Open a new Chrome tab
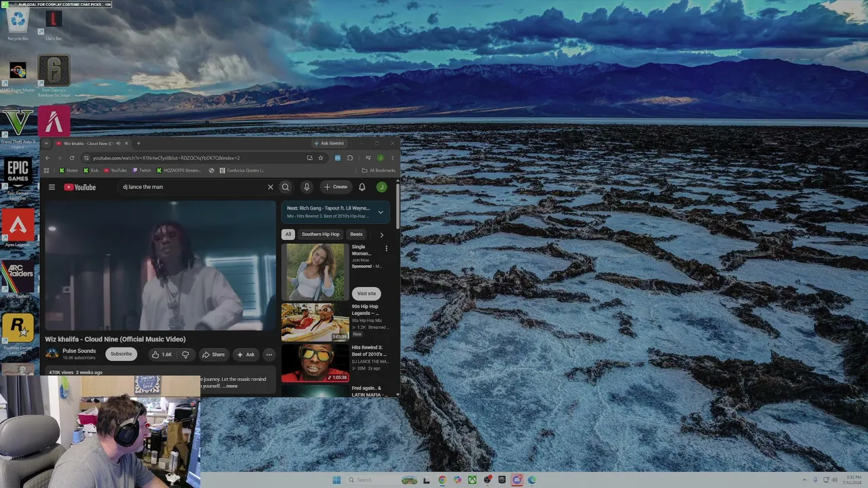The width and height of the screenshot is (868, 488). [138, 144]
